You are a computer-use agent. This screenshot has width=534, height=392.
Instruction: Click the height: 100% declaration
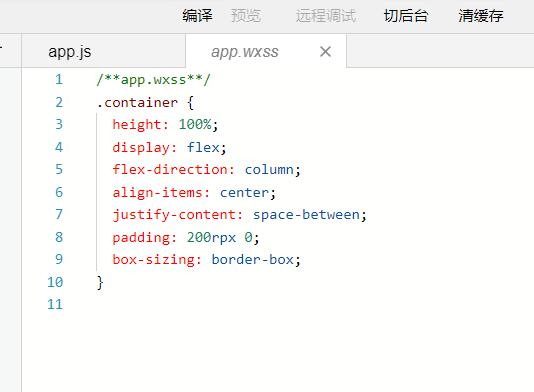pyautogui.click(x=165, y=124)
